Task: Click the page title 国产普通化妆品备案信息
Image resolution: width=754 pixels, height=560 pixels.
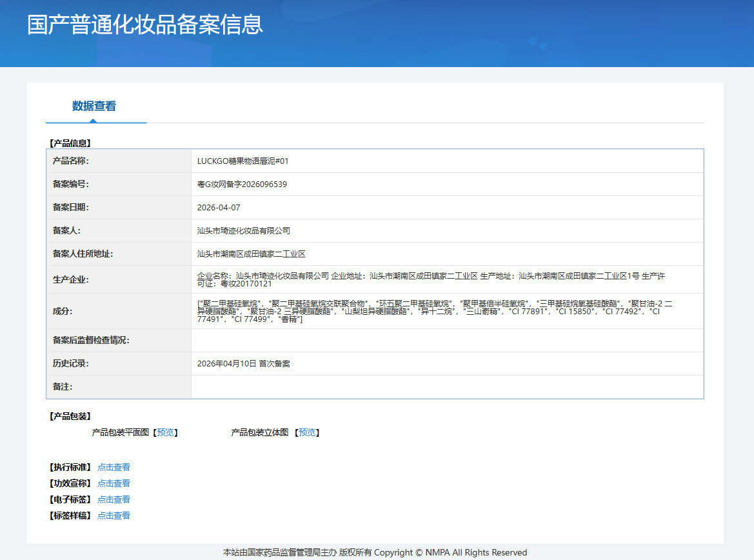Action: click(144, 25)
